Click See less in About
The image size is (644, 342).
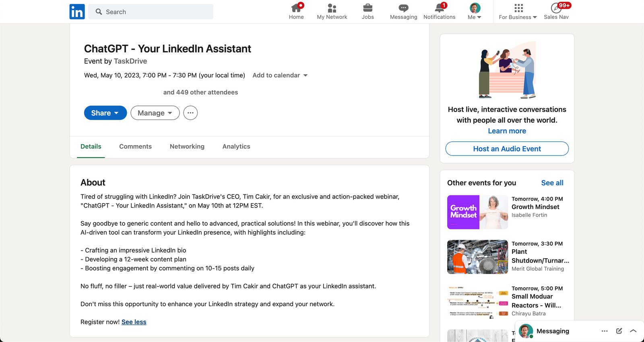[x=134, y=322]
